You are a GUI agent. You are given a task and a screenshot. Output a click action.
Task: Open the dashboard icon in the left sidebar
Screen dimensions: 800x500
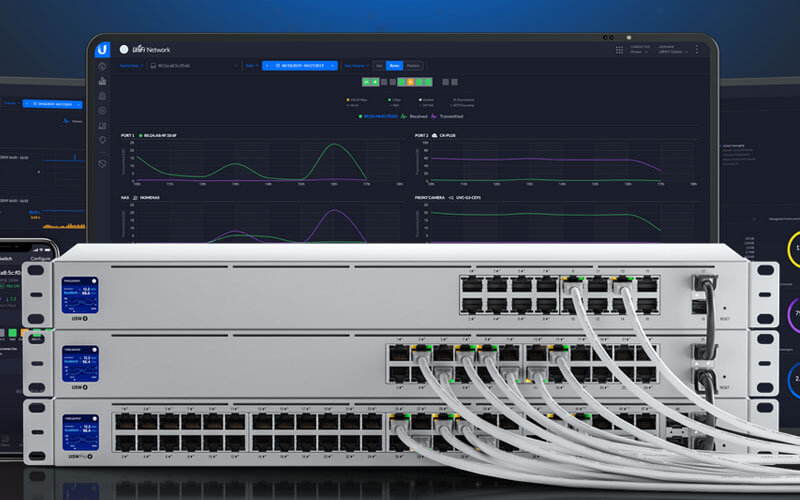(x=102, y=65)
